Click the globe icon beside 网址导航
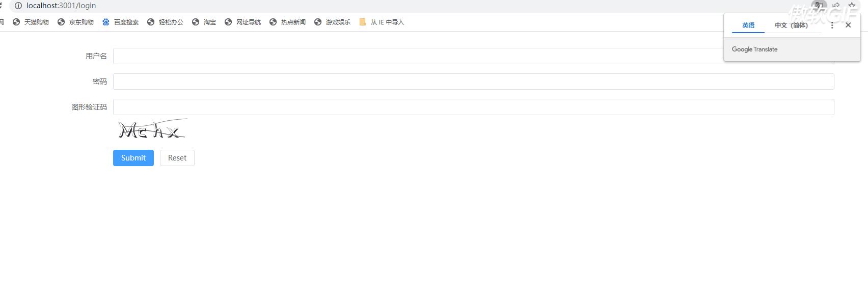 (228, 22)
